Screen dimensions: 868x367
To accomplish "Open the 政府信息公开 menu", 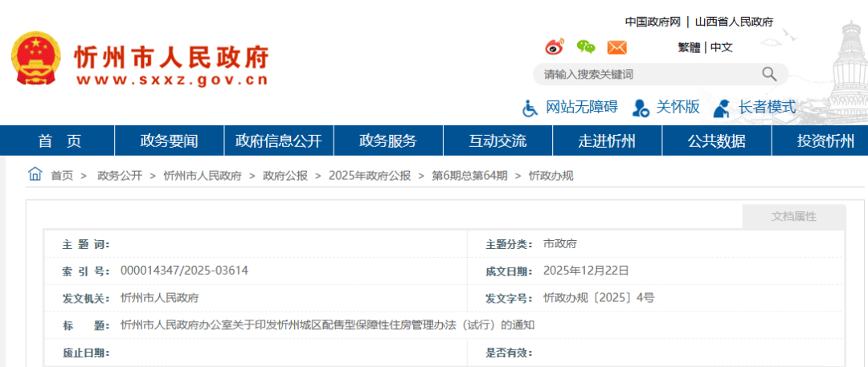I will pos(278,141).
